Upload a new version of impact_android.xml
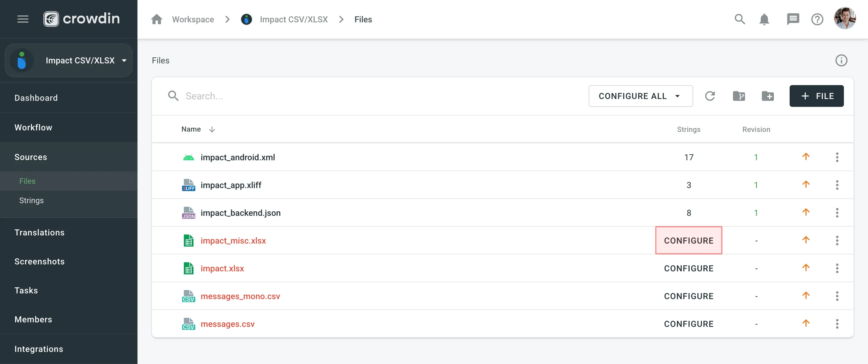The width and height of the screenshot is (868, 364). click(806, 157)
